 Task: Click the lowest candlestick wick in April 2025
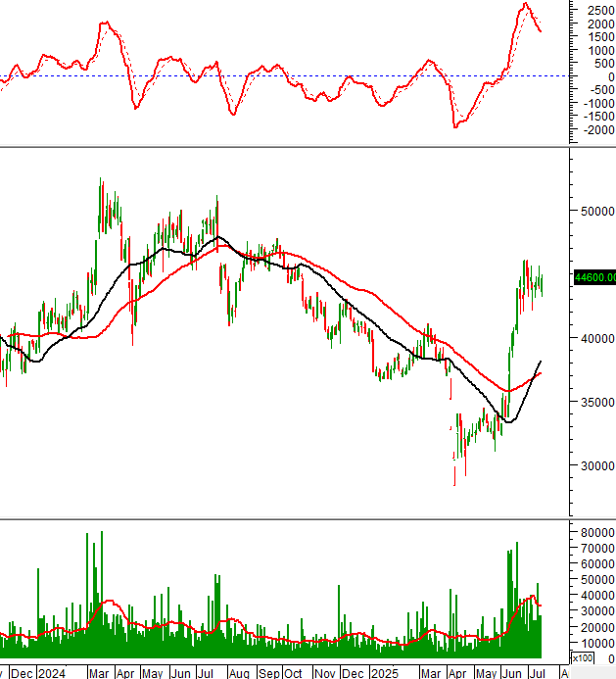[x=454, y=483]
